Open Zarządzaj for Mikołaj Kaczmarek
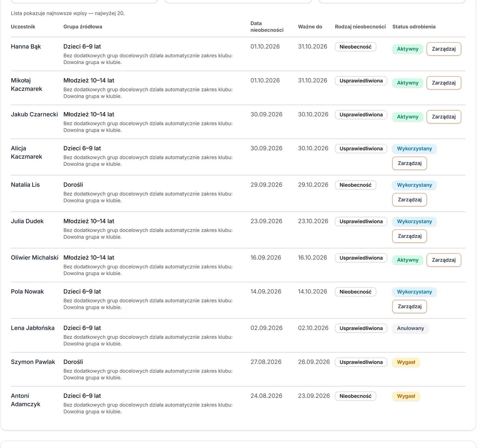 coord(444,83)
